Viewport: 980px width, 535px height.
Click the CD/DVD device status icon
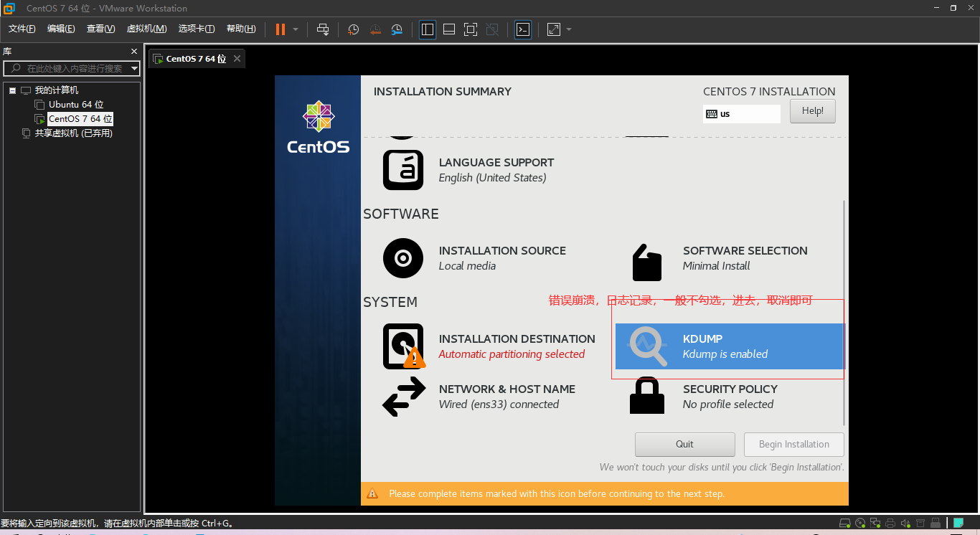860,523
